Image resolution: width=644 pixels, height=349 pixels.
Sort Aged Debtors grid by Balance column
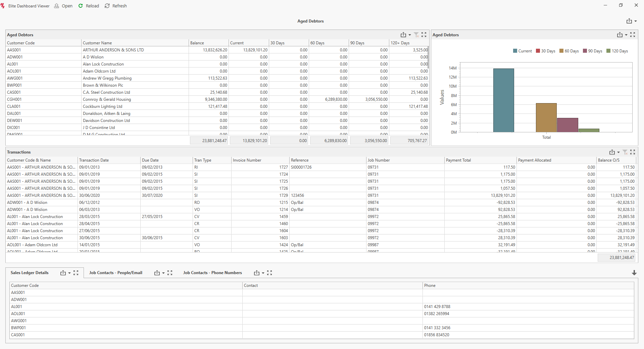[209, 43]
